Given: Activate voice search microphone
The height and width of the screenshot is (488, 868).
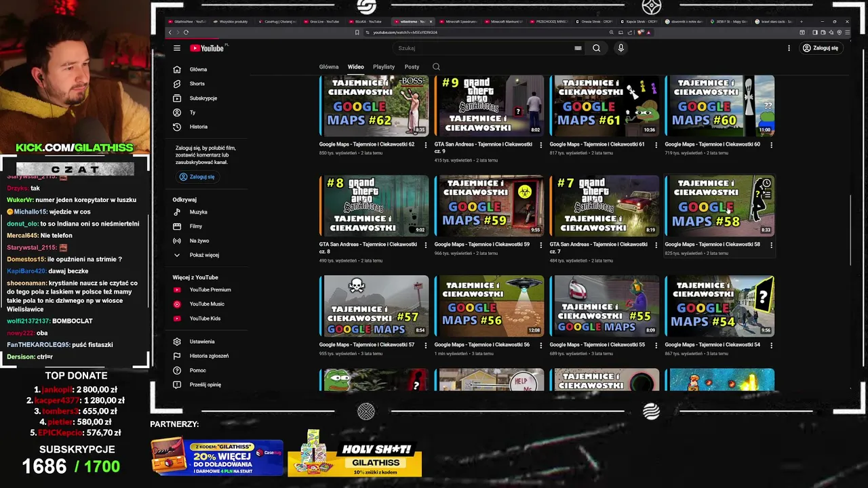Looking at the screenshot, I should [620, 48].
